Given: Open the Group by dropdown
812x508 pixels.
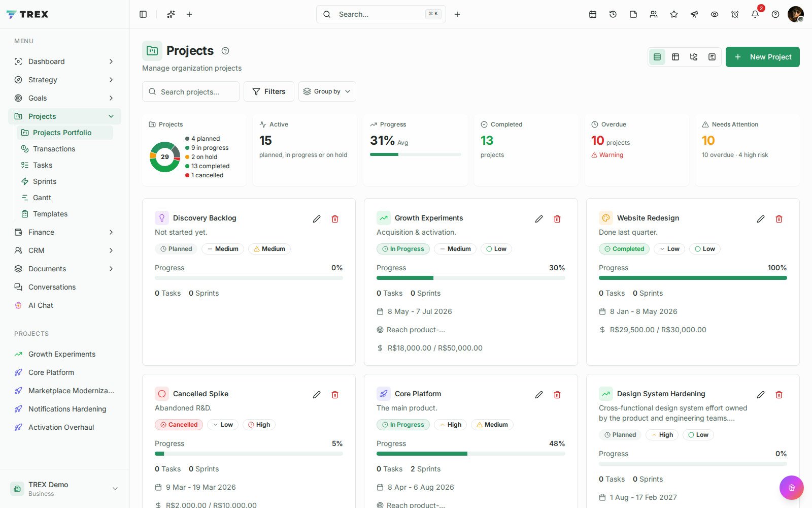Looking at the screenshot, I should pyautogui.click(x=327, y=91).
